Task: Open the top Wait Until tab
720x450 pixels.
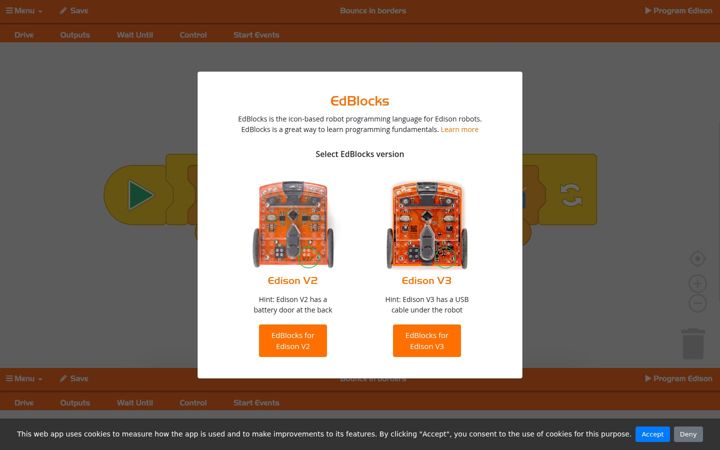Action: point(135,35)
